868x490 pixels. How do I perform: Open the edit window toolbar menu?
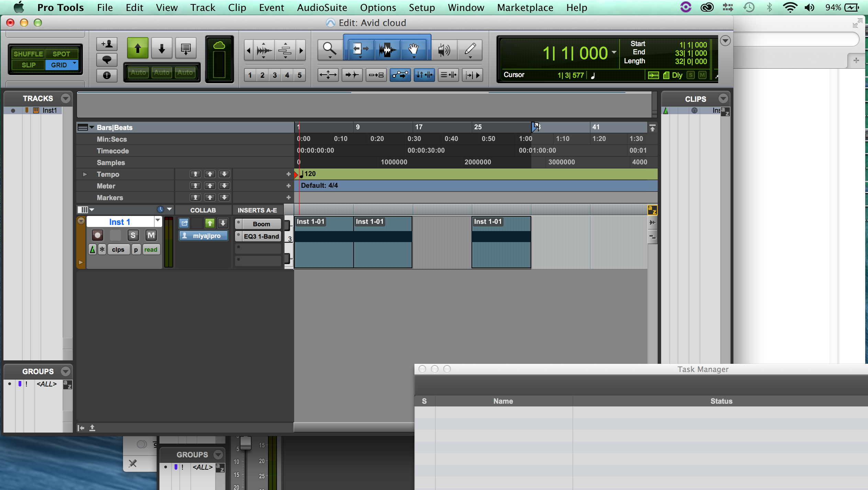click(725, 41)
